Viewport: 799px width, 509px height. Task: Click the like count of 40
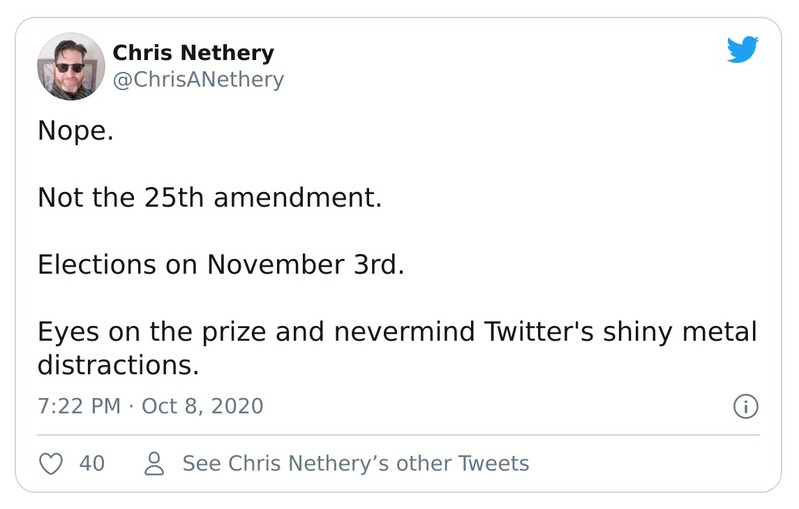[x=92, y=463]
